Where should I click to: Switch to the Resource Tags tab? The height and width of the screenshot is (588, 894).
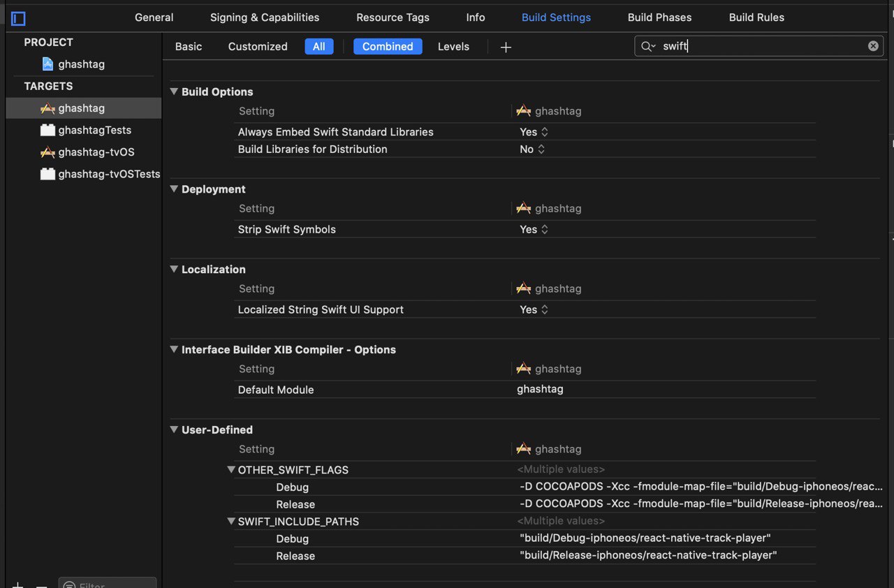coord(393,17)
